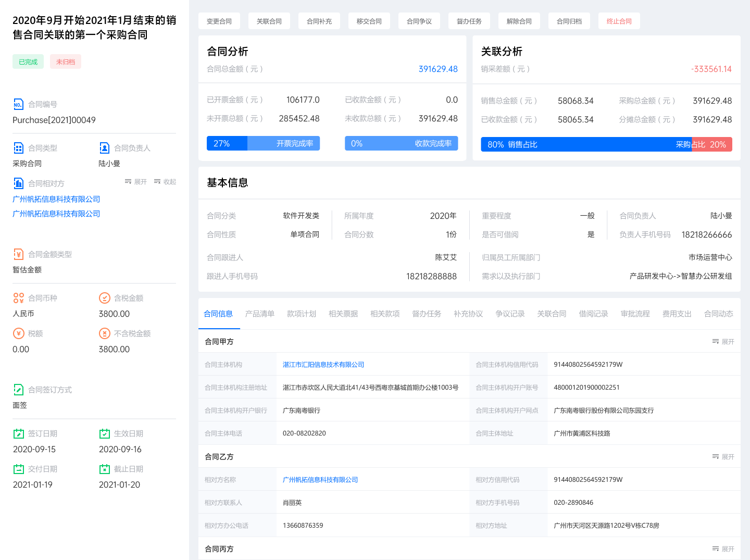Viewport: 750px width, 560px height.
Task: Click the 合同币种 currency icon
Action: 18,298
